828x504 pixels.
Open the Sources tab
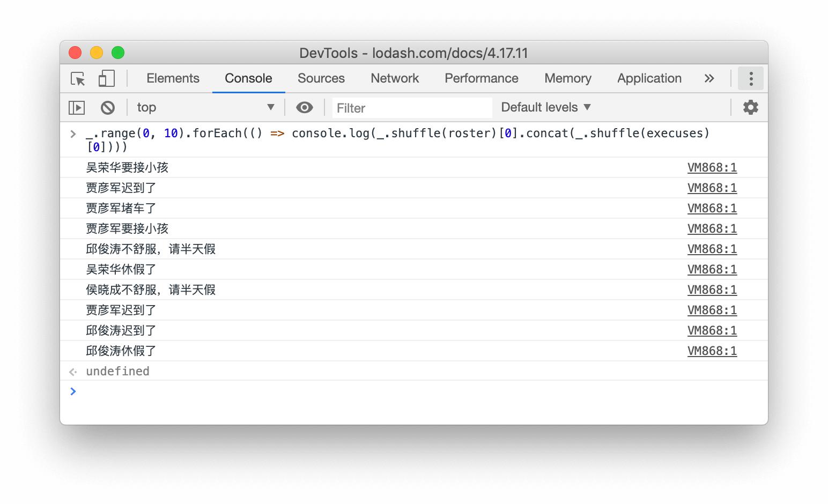coord(321,78)
